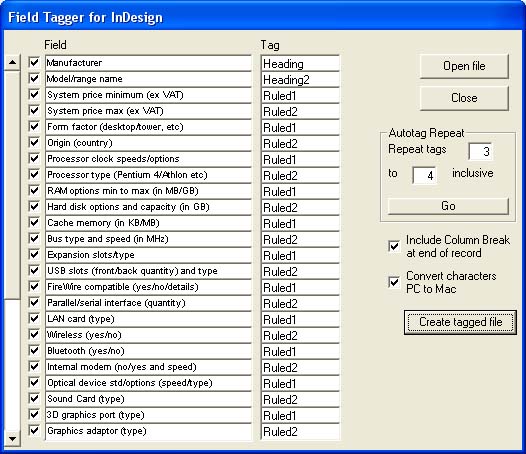Click the Repeat tags start number field

(480, 151)
